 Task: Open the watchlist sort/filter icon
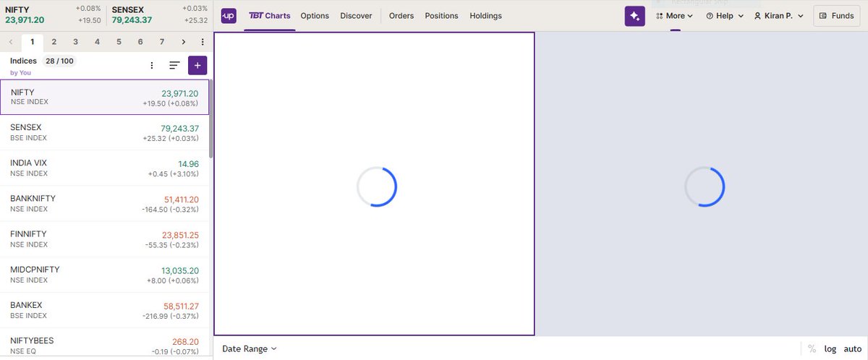174,65
